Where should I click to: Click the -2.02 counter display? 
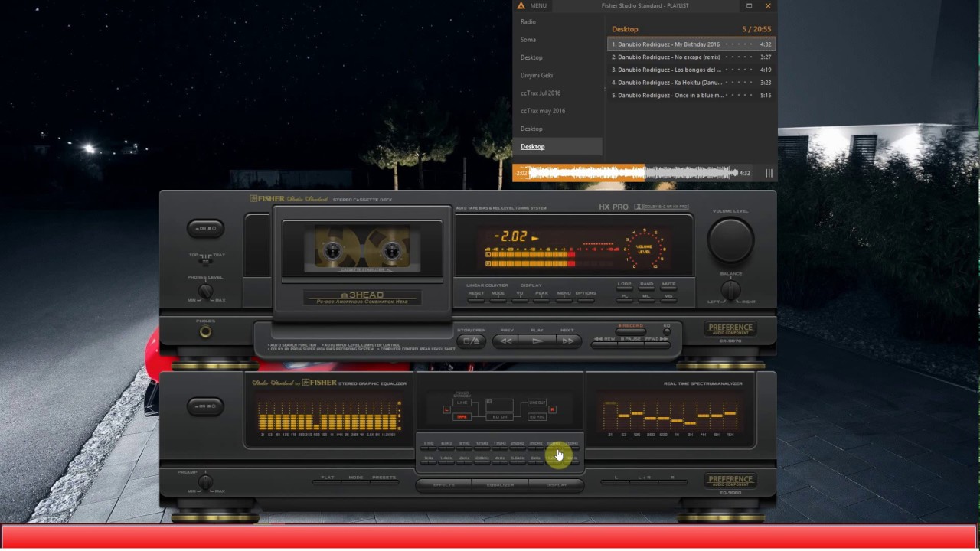510,236
